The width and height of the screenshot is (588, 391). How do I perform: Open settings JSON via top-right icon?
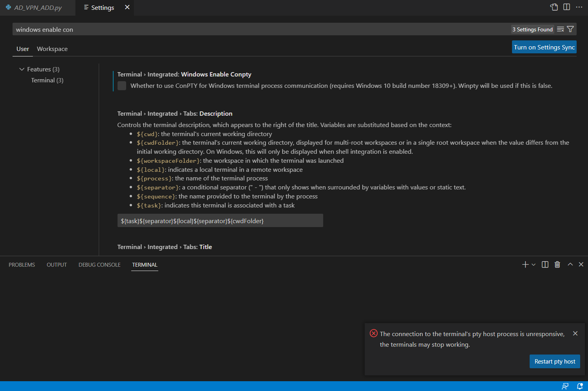pos(554,7)
